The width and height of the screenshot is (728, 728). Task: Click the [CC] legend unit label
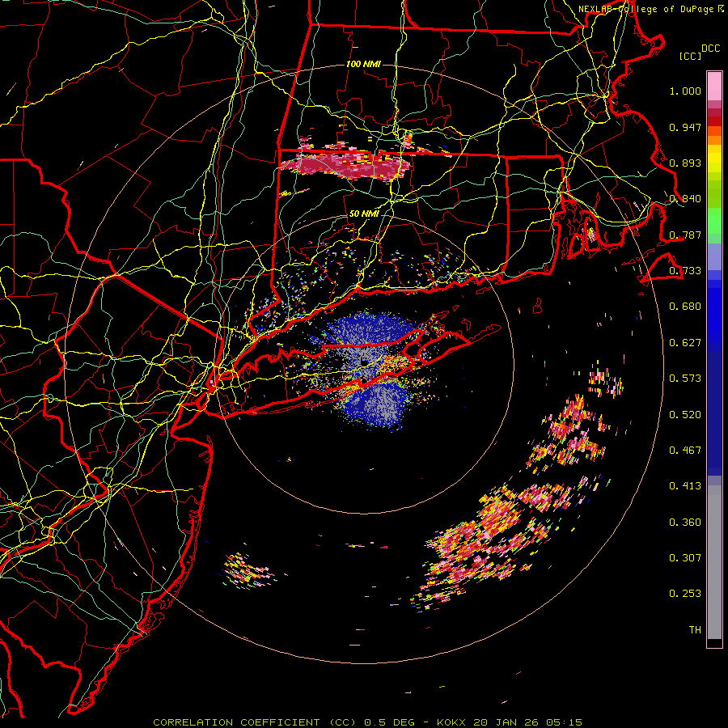pyautogui.click(x=691, y=56)
